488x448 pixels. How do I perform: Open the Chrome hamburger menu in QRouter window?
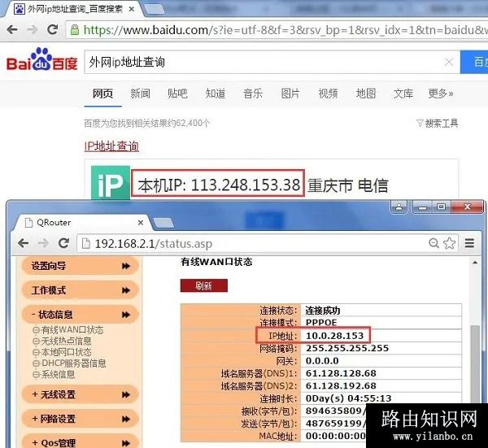pyautogui.click(x=469, y=243)
